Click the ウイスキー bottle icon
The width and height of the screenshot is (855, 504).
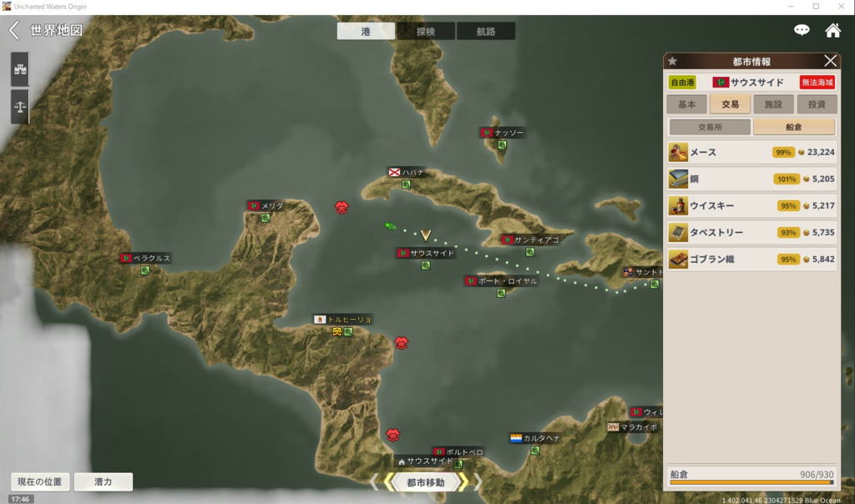pos(678,205)
